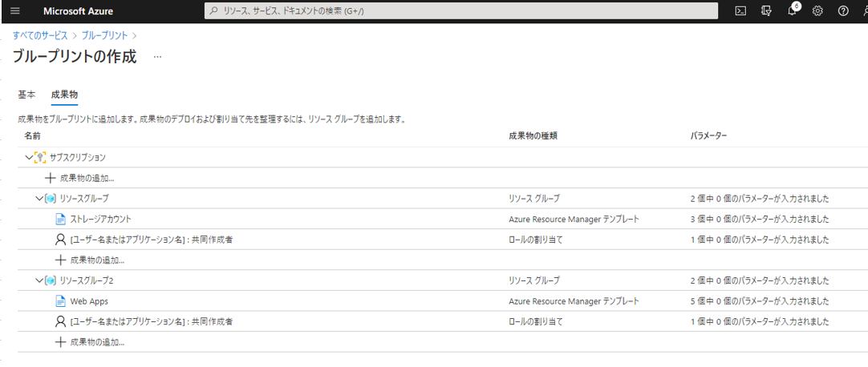Screen dimensions: 868x367
Task: Click the リソースグループ2 cube icon
Action: click(50, 280)
